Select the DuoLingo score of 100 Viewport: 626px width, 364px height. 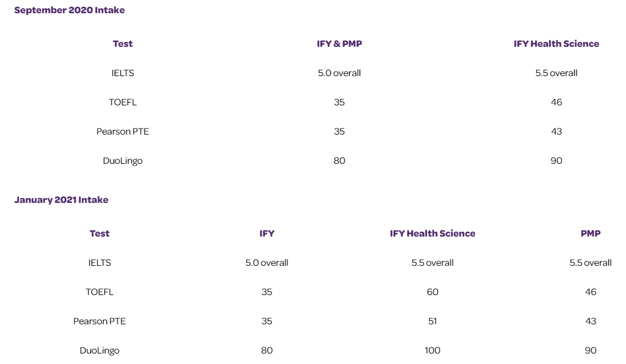pyautogui.click(x=432, y=351)
